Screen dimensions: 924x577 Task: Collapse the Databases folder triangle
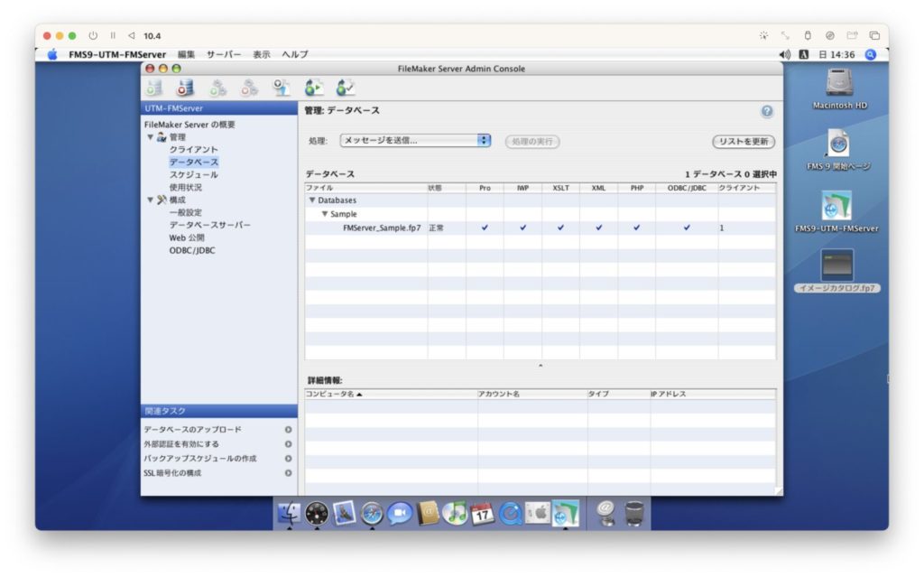312,200
